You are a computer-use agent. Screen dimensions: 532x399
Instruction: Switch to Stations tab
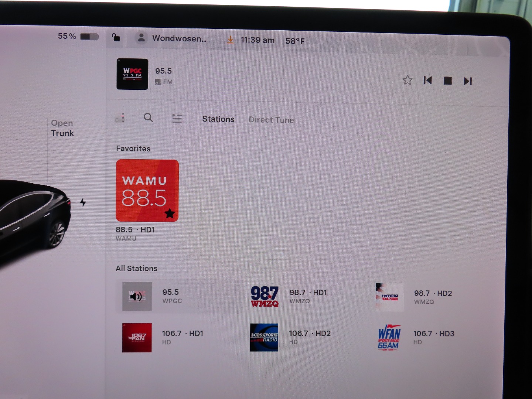218,119
